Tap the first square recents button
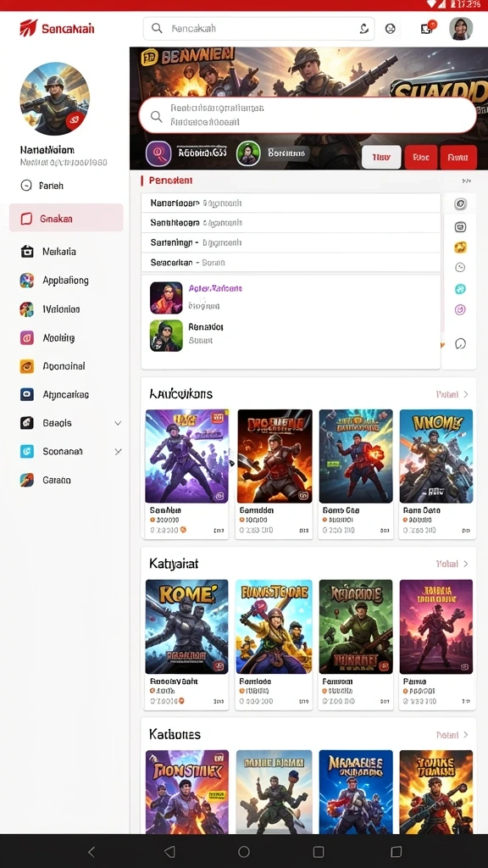This screenshot has height=868, width=488. coord(319,851)
